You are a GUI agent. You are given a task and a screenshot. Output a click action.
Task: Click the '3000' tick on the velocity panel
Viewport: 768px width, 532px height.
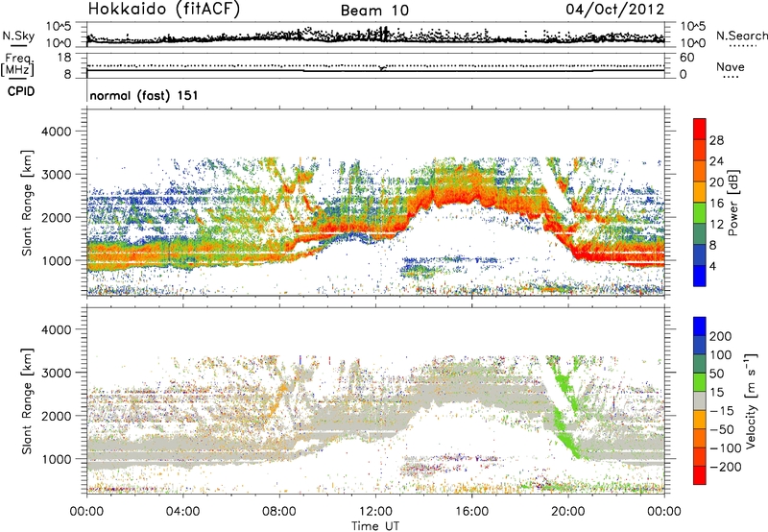pos(56,373)
